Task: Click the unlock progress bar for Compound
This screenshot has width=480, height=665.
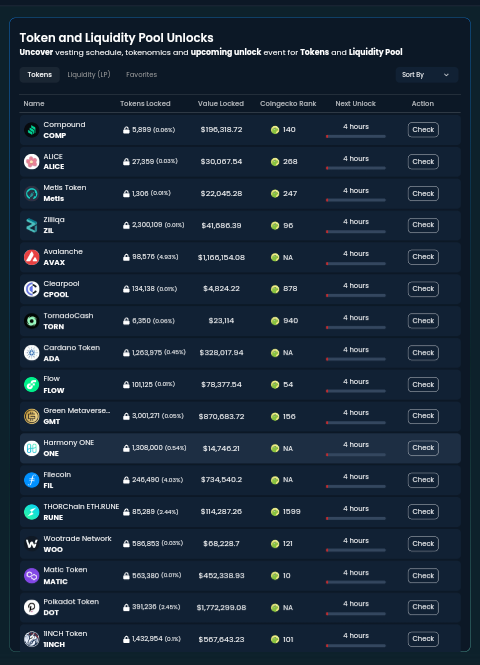Action: (x=356, y=137)
